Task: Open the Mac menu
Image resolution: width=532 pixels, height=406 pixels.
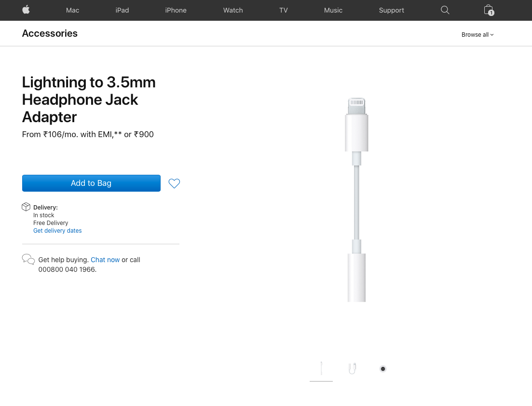Action: [x=72, y=10]
